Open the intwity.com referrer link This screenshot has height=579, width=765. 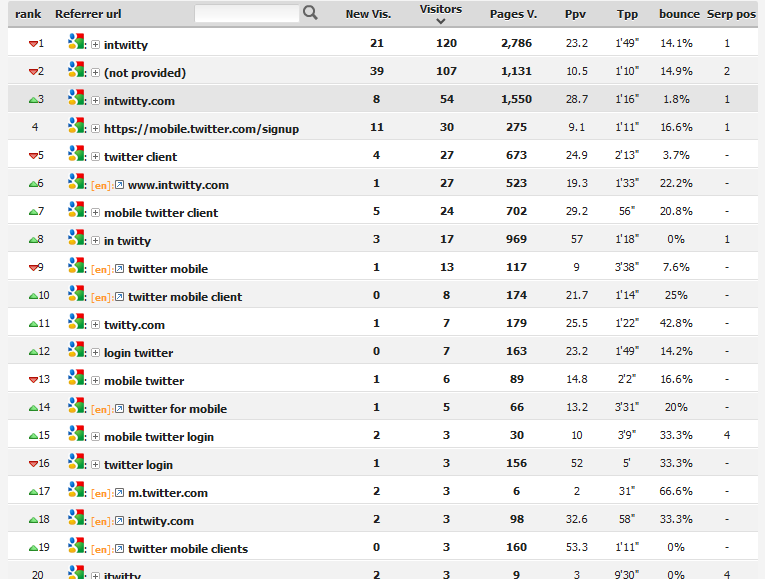pyautogui.click(x=161, y=521)
